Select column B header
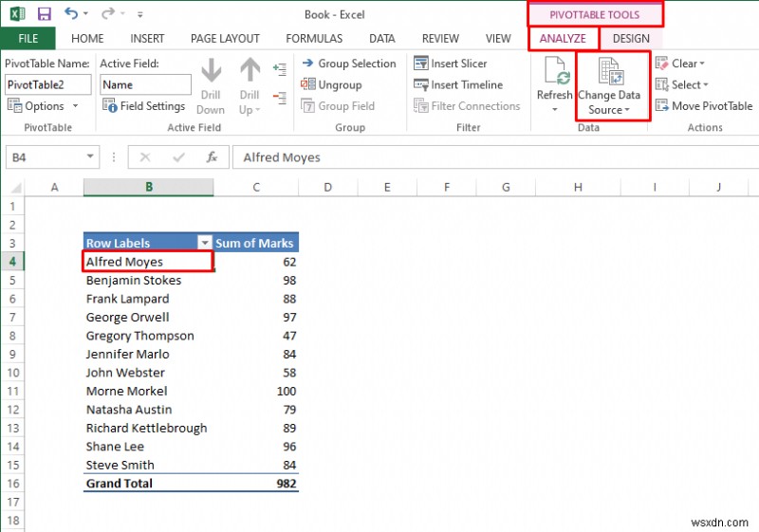759x532 pixels. click(149, 187)
